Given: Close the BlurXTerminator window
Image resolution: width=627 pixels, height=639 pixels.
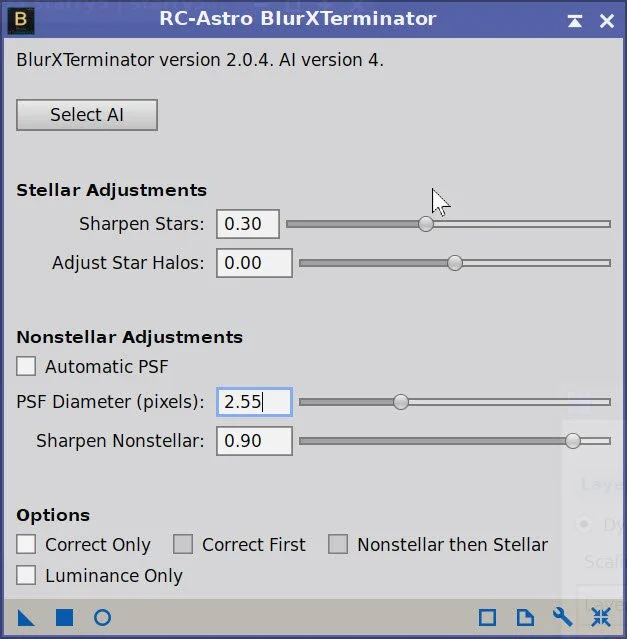Looking at the screenshot, I should tap(607, 21).
